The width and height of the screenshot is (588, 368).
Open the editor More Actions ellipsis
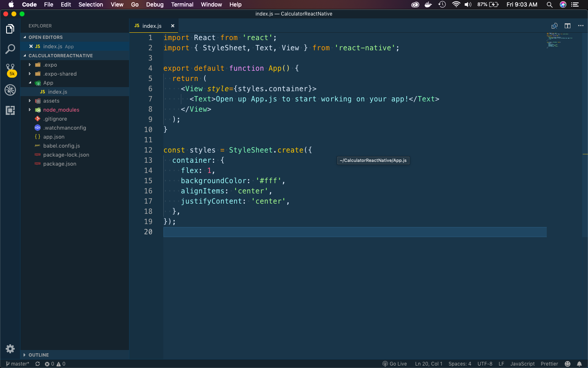(581, 26)
